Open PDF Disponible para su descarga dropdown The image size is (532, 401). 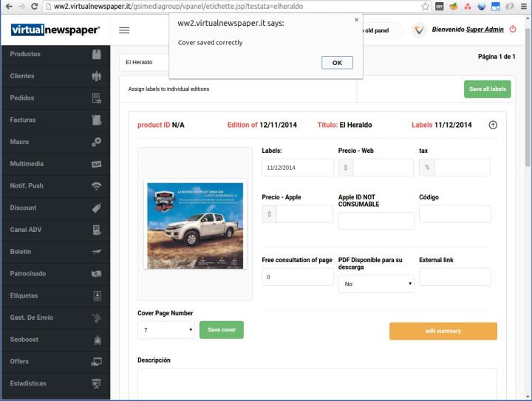click(376, 284)
